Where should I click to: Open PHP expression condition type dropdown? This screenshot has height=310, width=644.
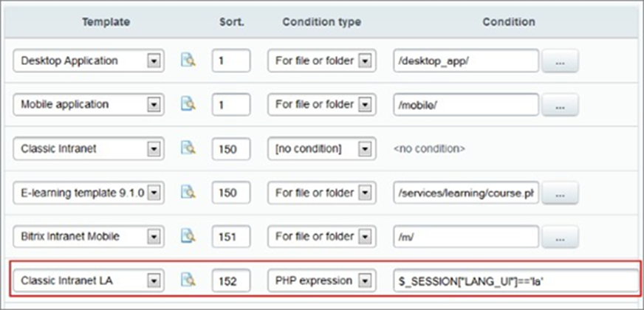click(x=363, y=280)
